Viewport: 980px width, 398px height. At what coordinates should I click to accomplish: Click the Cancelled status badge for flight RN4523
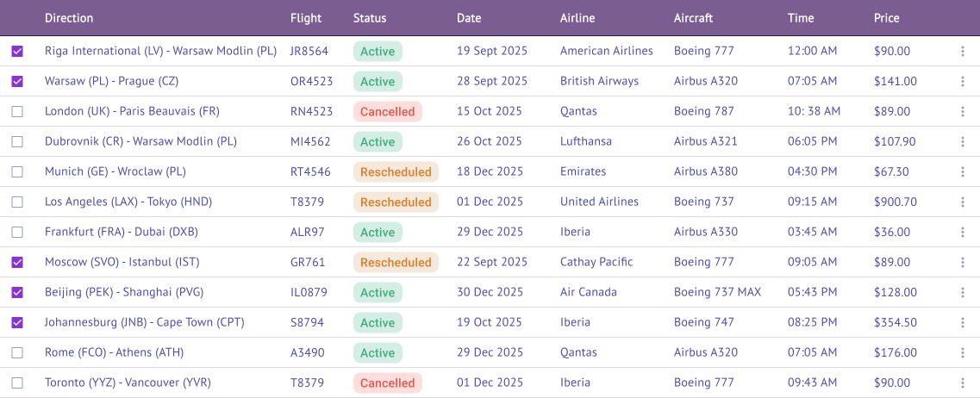pyautogui.click(x=388, y=112)
